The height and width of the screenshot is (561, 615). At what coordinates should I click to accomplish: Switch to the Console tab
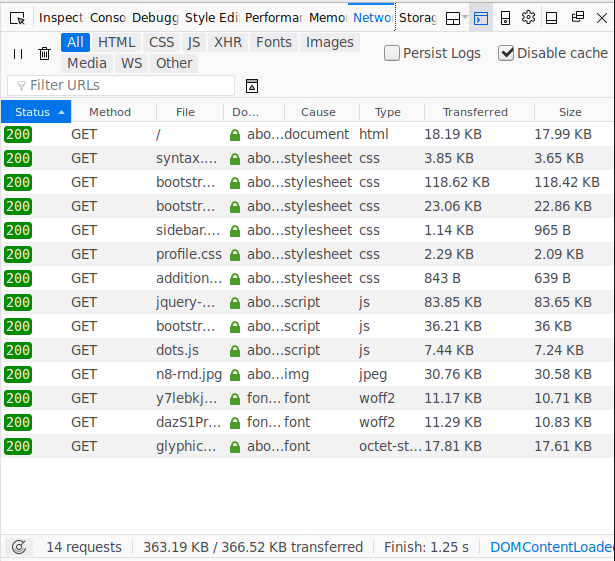pos(108,18)
